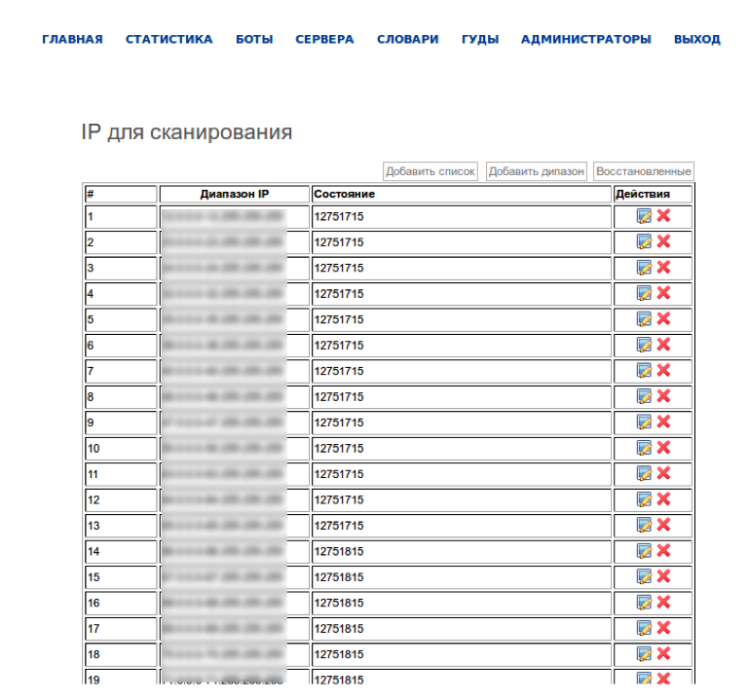Open the Восстановленные button
The height and width of the screenshot is (700, 749).
[x=643, y=171]
